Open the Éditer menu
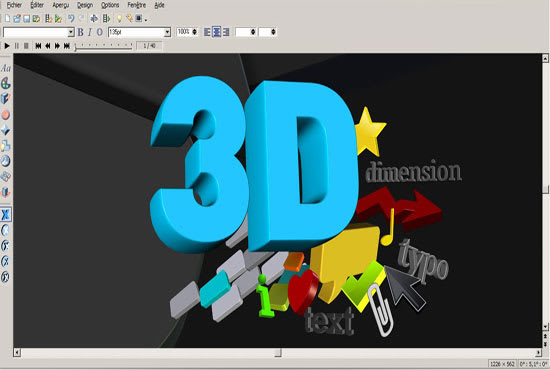Image resolution: width=550 pixels, height=370 pixels. 37,5
